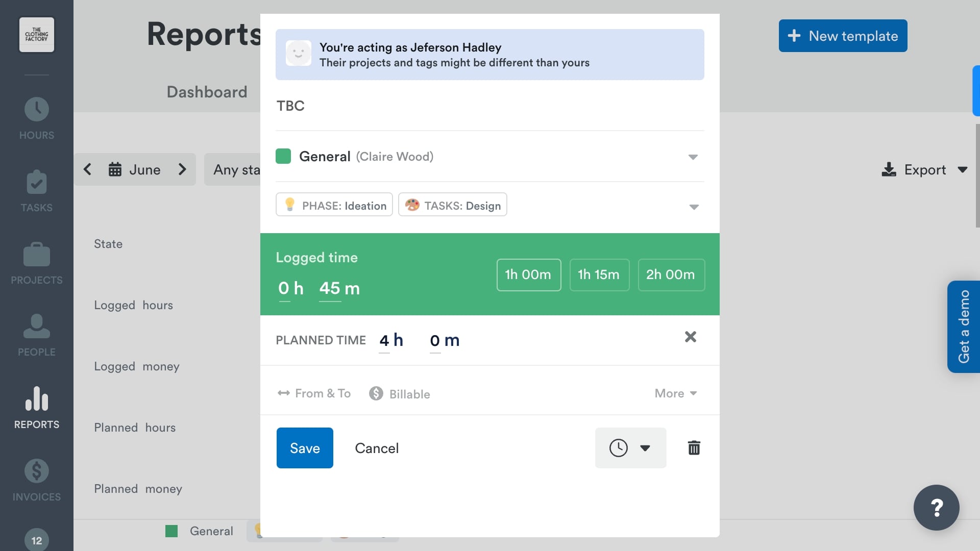Switch to the Dashboard tab
This screenshot has width=980, height=551.
click(x=207, y=92)
